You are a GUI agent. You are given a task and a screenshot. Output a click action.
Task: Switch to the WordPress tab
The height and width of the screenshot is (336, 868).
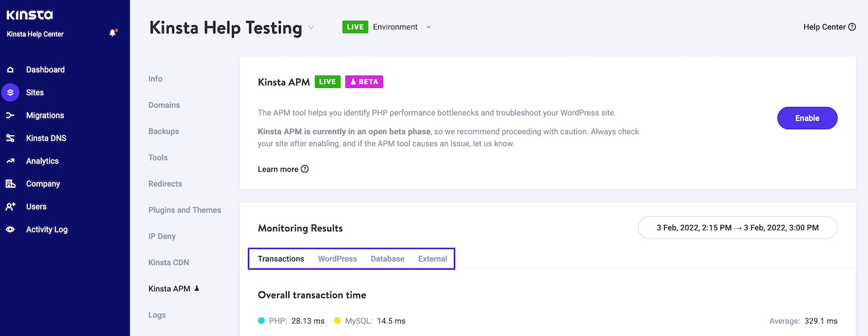click(337, 259)
